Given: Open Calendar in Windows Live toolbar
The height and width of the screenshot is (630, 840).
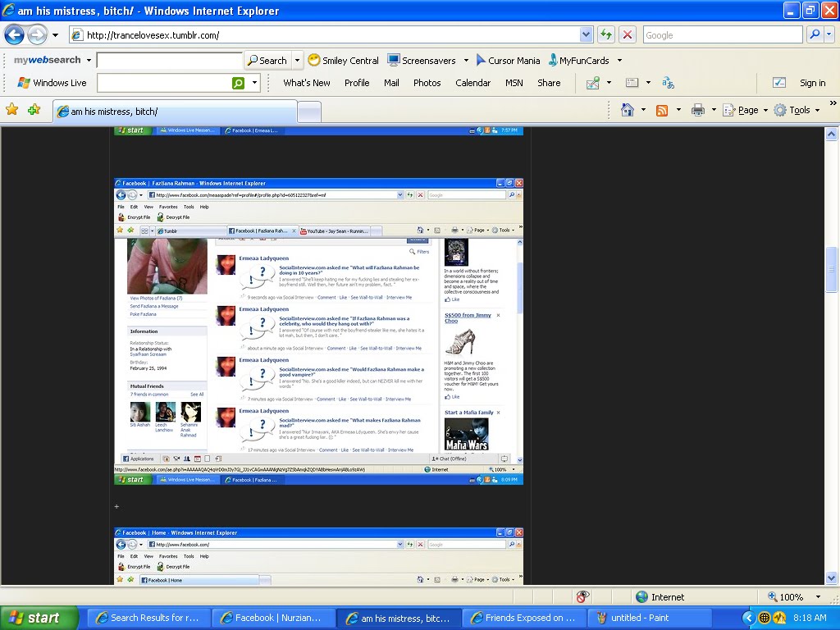Looking at the screenshot, I should pyautogui.click(x=473, y=83).
